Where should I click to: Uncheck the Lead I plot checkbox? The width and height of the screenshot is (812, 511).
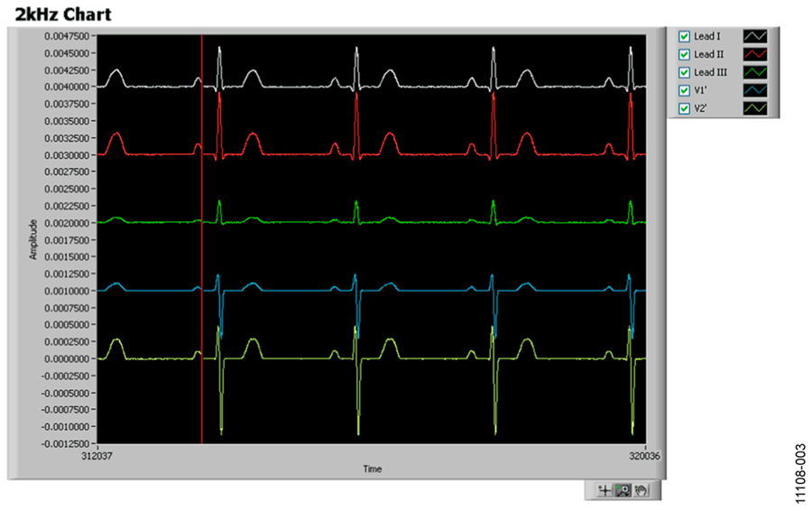(x=684, y=36)
